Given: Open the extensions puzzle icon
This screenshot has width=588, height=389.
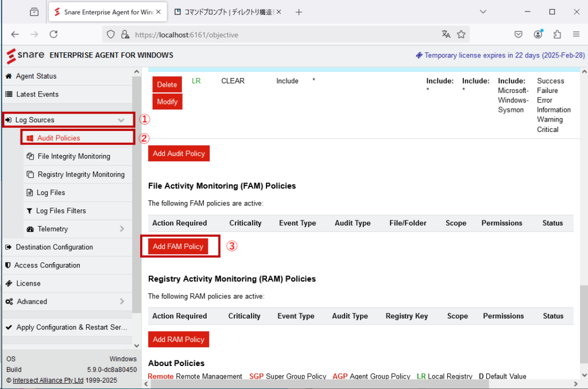Looking at the screenshot, I should point(557,34).
